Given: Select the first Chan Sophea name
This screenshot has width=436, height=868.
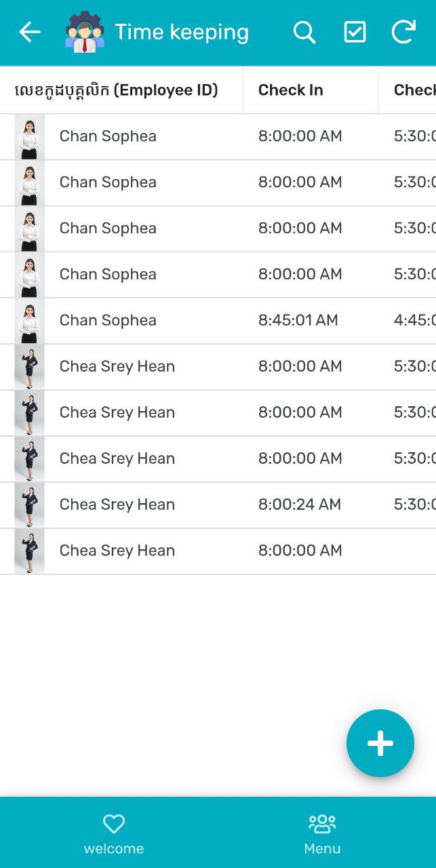Looking at the screenshot, I should tap(108, 136).
